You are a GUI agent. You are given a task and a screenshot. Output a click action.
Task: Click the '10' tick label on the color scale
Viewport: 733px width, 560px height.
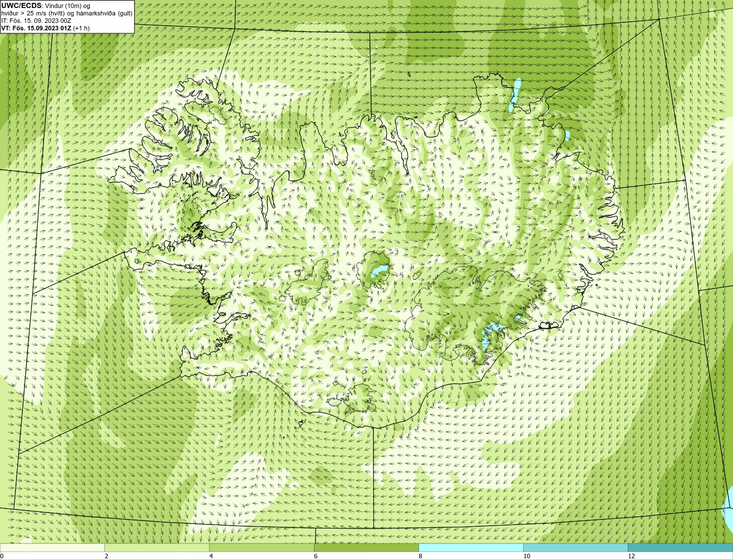(526, 556)
